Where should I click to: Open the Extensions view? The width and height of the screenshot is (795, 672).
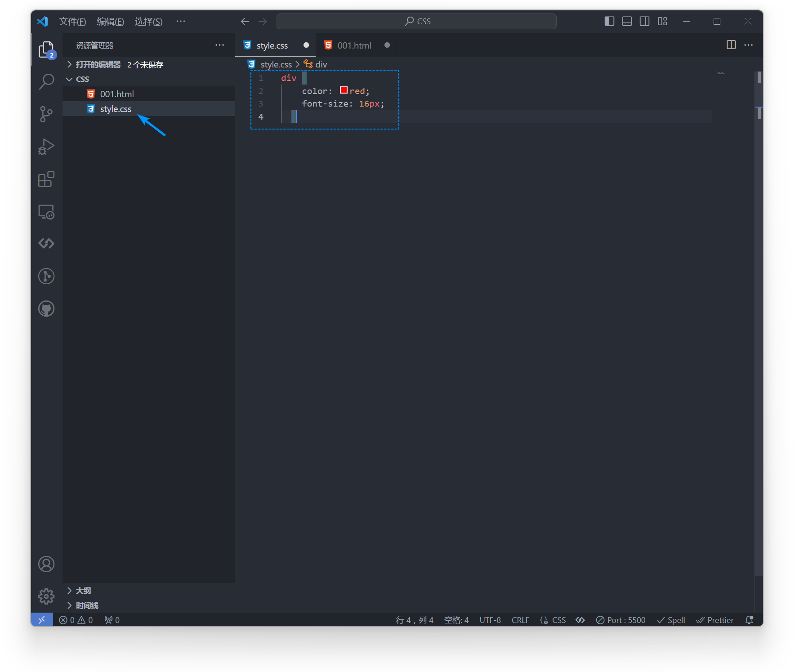pos(46,179)
